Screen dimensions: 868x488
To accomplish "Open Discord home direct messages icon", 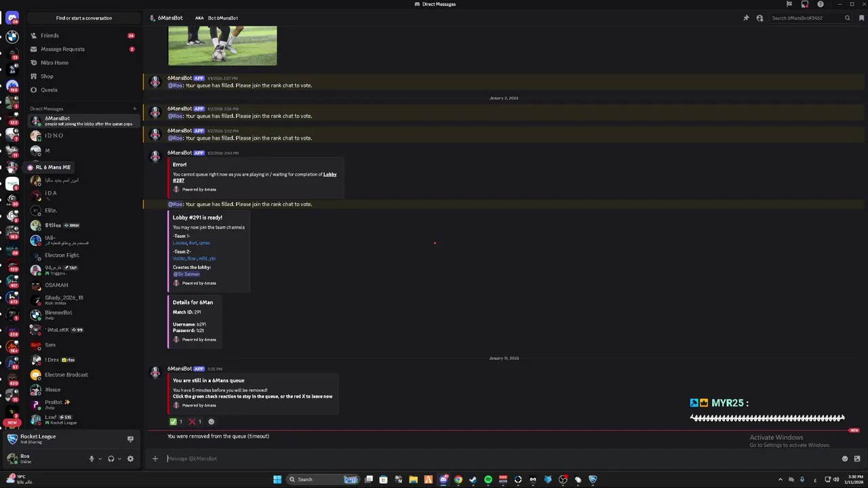I will click(12, 18).
